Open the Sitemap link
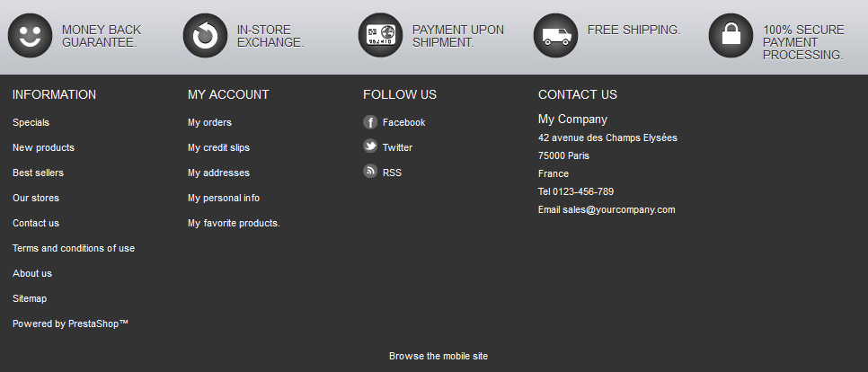868x372 pixels. [30, 298]
